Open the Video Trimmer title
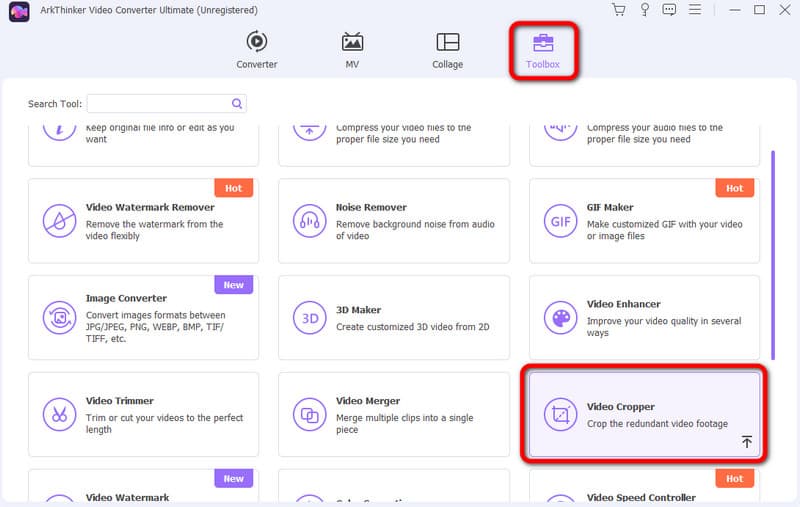This screenshot has height=507, width=800. (x=119, y=401)
